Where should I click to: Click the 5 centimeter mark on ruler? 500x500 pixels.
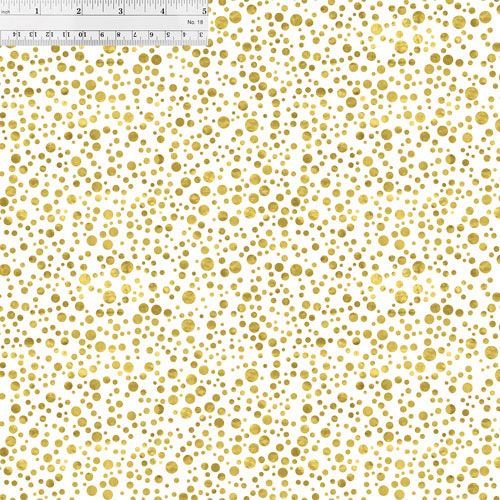click(x=168, y=34)
